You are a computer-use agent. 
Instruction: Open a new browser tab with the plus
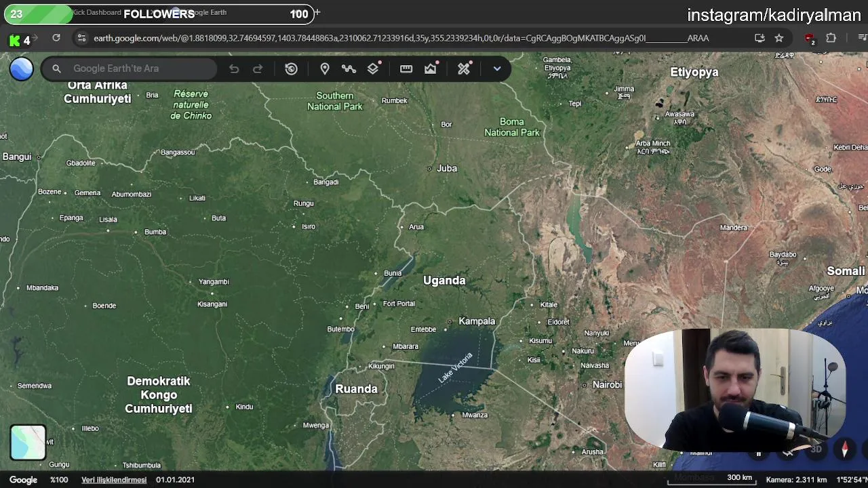pyautogui.click(x=317, y=13)
